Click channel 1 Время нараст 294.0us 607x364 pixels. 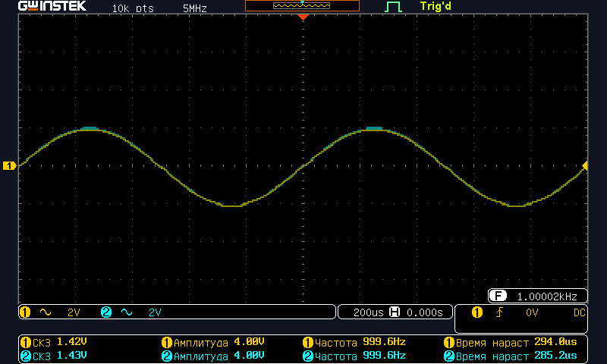511,342
